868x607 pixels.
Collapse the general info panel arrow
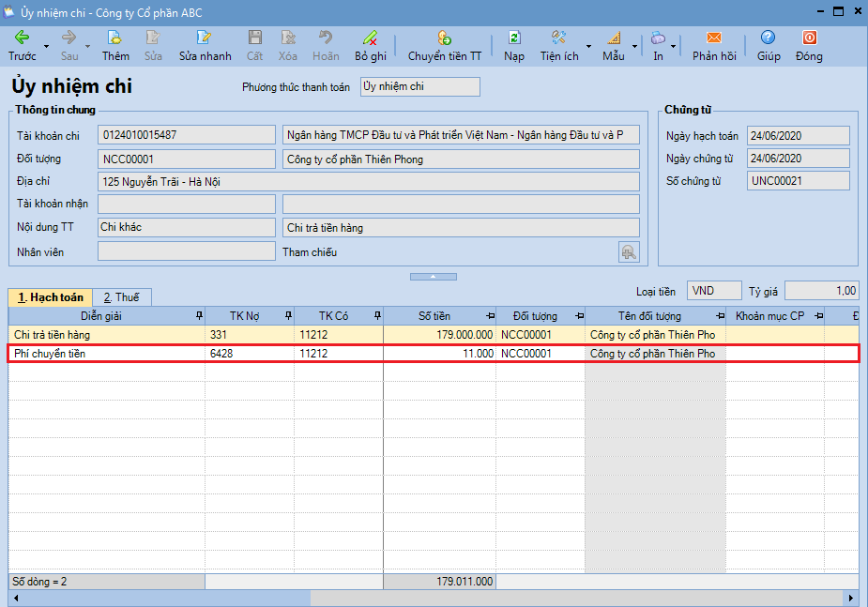click(x=434, y=277)
